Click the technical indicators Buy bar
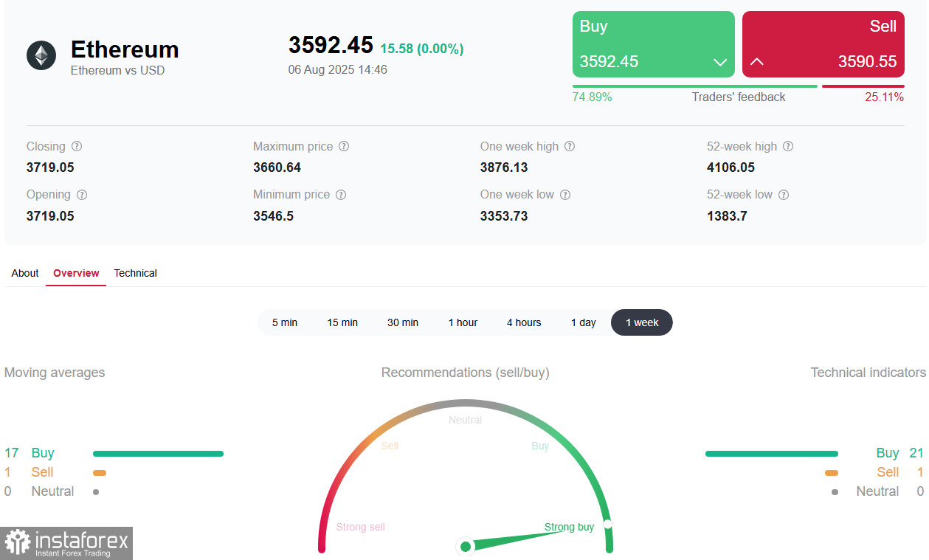 tap(772, 454)
